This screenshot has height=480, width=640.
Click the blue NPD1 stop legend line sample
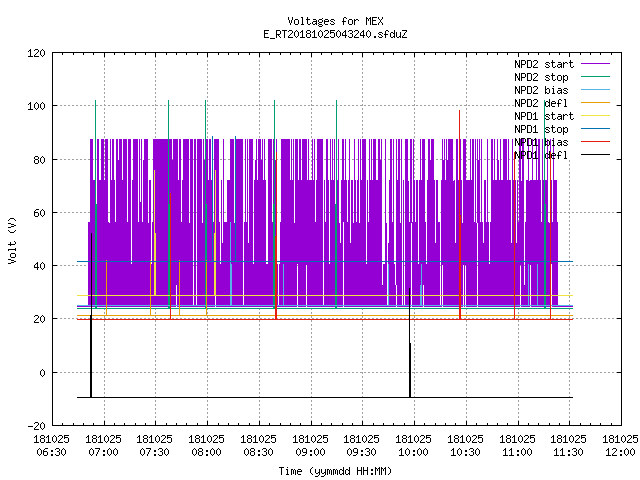[x=595, y=129]
